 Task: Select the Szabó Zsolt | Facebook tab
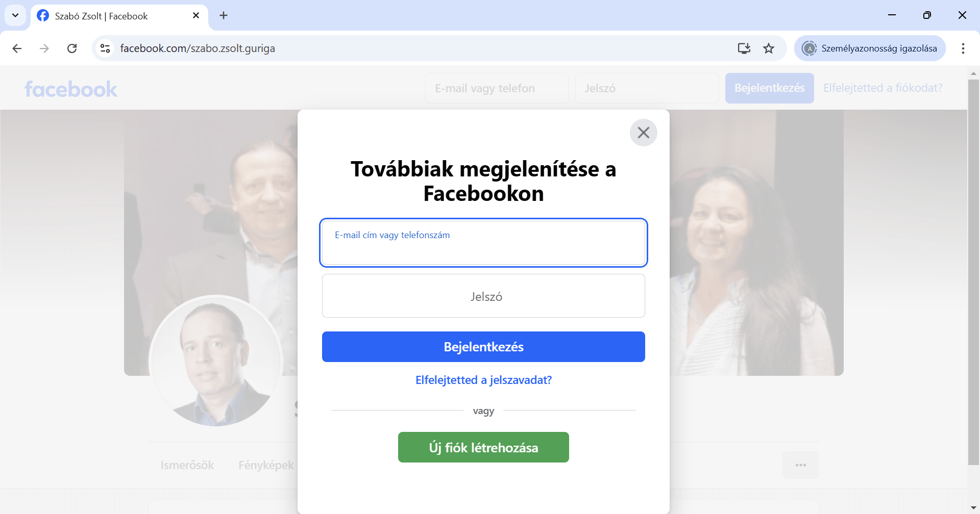(101, 16)
